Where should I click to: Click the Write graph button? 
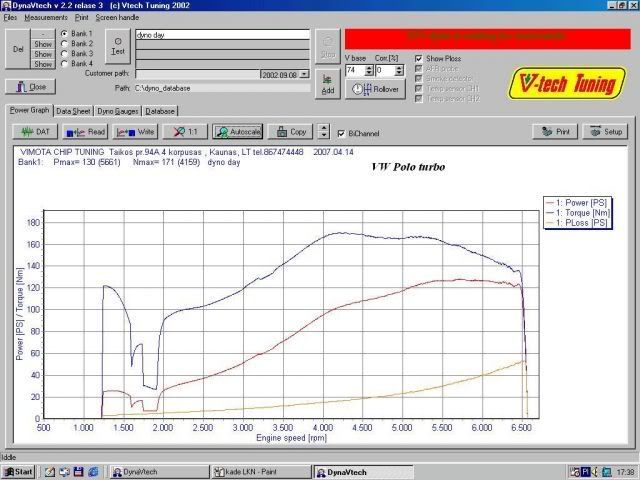pyautogui.click(x=136, y=131)
